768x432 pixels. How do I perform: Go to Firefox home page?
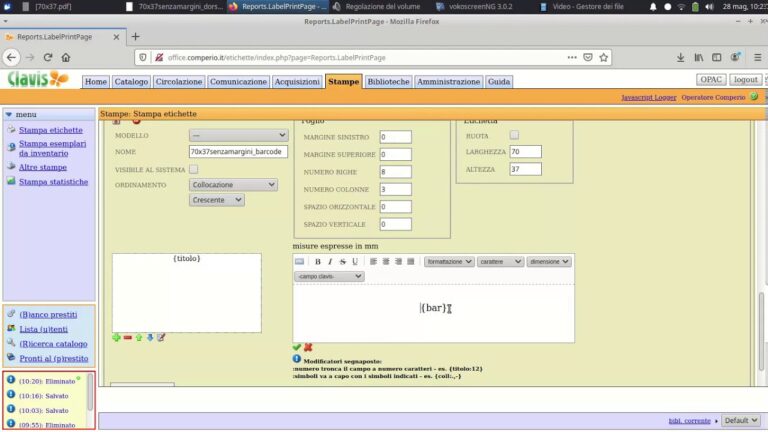point(66,57)
